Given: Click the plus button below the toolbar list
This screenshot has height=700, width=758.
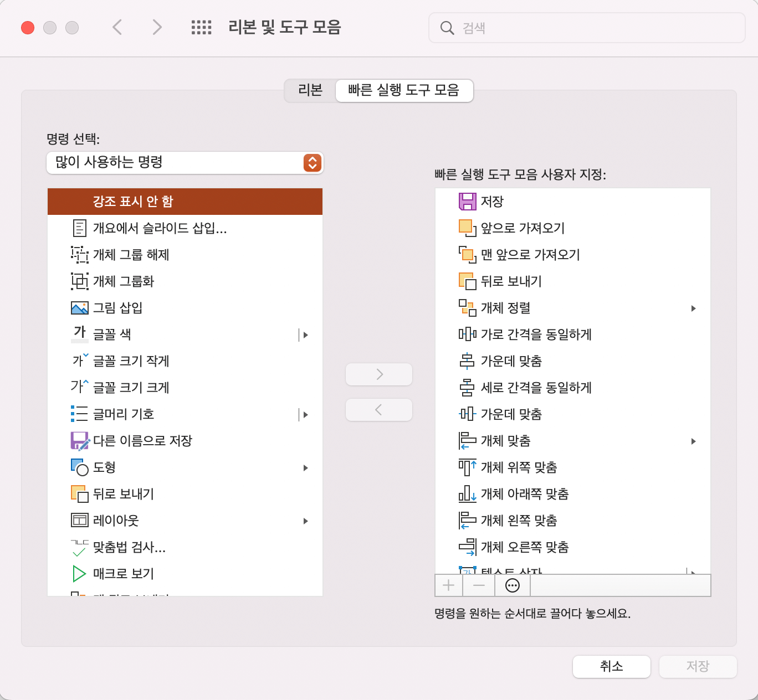Looking at the screenshot, I should [x=449, y=585].
